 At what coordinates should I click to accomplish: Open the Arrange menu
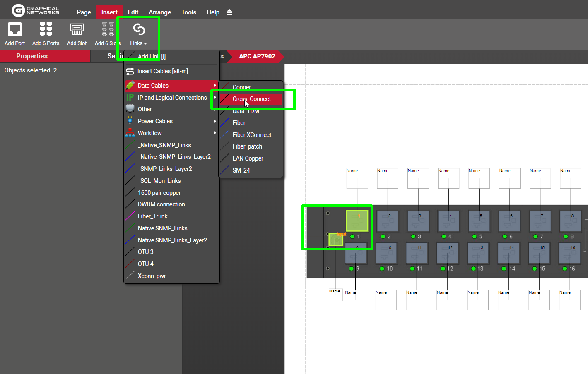click(160, 12)
